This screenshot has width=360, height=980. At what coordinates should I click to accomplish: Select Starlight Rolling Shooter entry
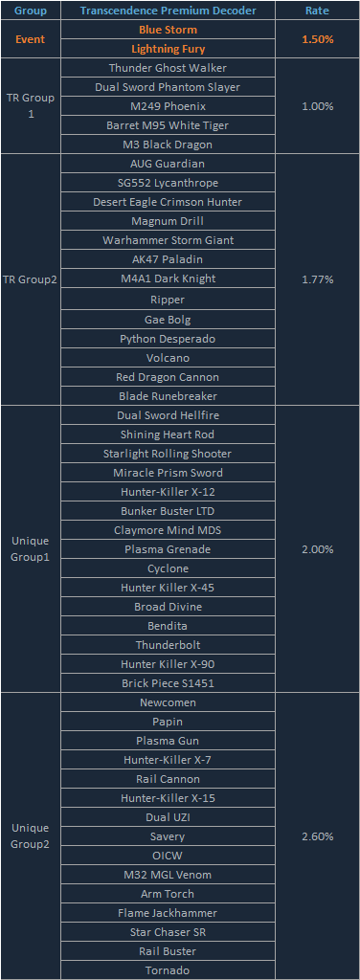click(169, 454)
